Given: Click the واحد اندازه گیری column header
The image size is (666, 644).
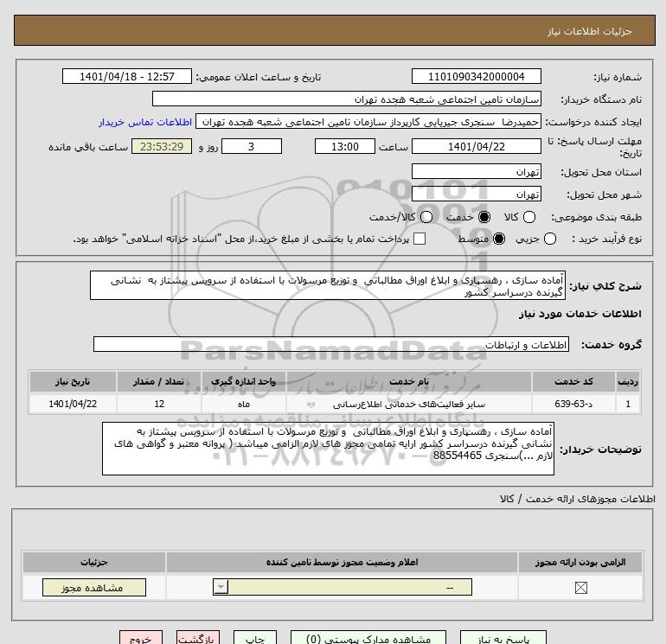Looking at the screenshot, I should [243, 381].
